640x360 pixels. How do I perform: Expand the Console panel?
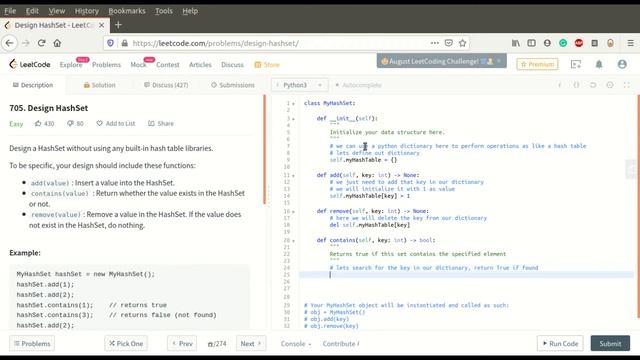click(296, 344)
